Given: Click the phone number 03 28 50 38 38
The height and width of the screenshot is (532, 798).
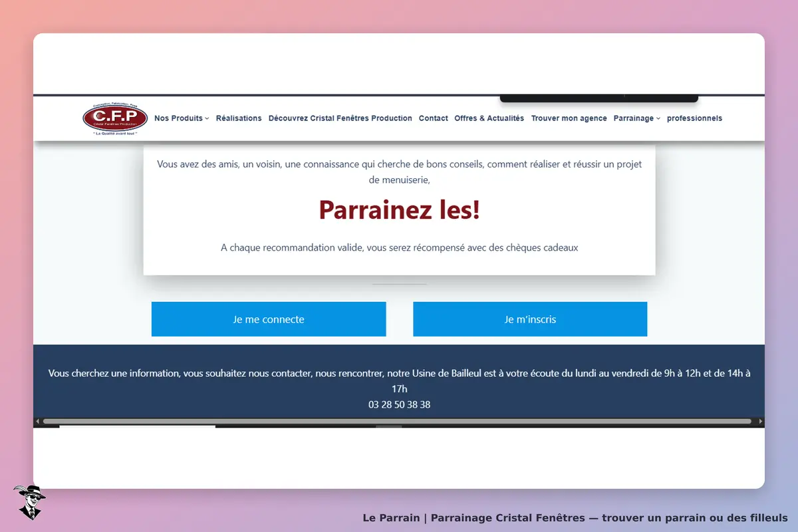Looking at the screenshot, I should tap(399, 404).
